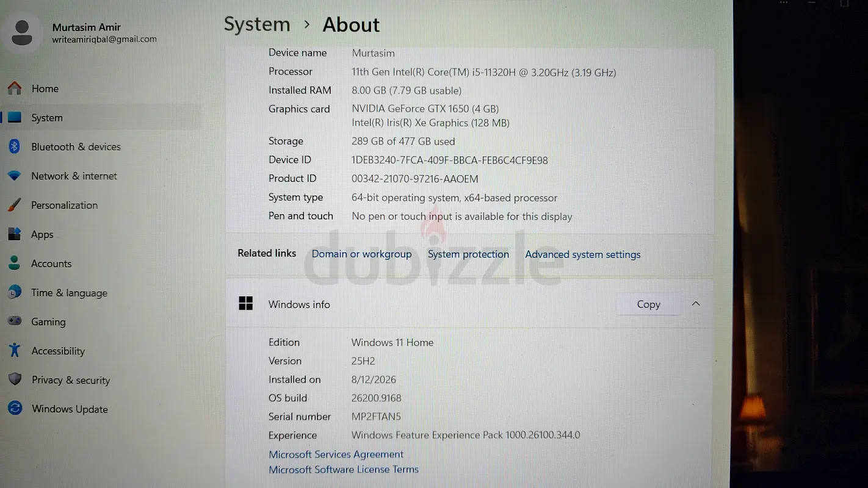This screenshot has height=488, width=868.
Task: Go back to System in the breadcrumb
Action: (257, 24)
